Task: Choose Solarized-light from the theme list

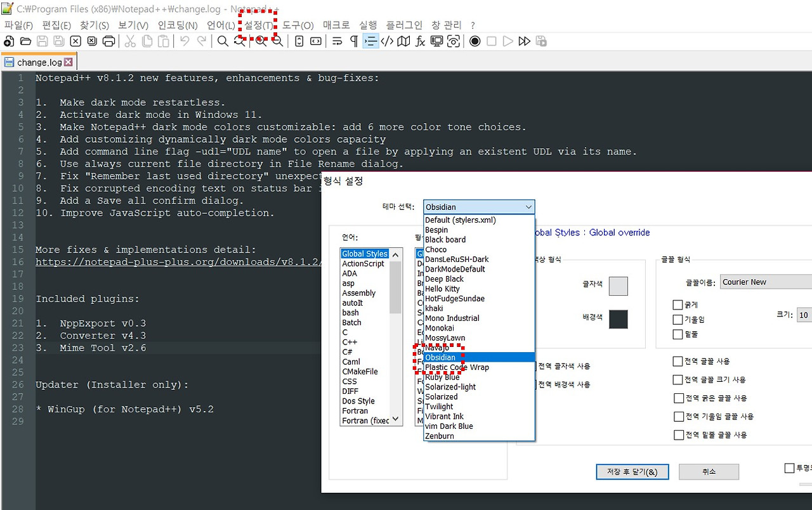Action: click(x=479, y=387)
